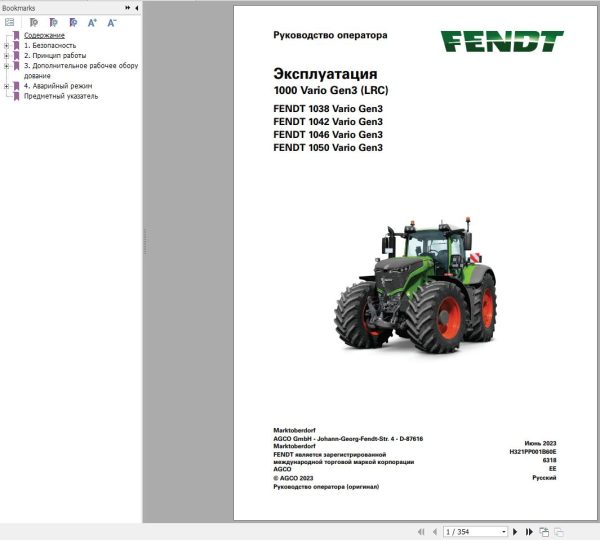This screenshot has width=600, height=540.
Task: Click the H321PP001B60E document code
Action: tap(533, 452)
